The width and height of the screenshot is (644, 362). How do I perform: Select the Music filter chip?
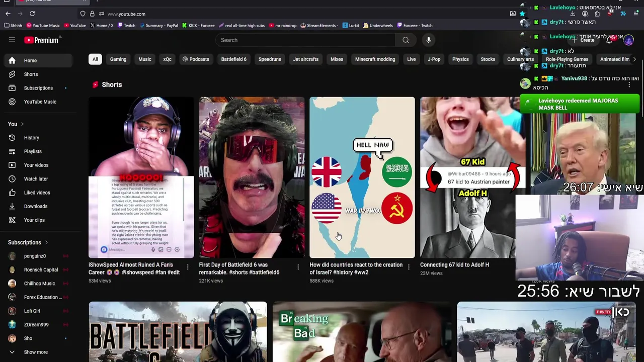click(x=145, y=59)
